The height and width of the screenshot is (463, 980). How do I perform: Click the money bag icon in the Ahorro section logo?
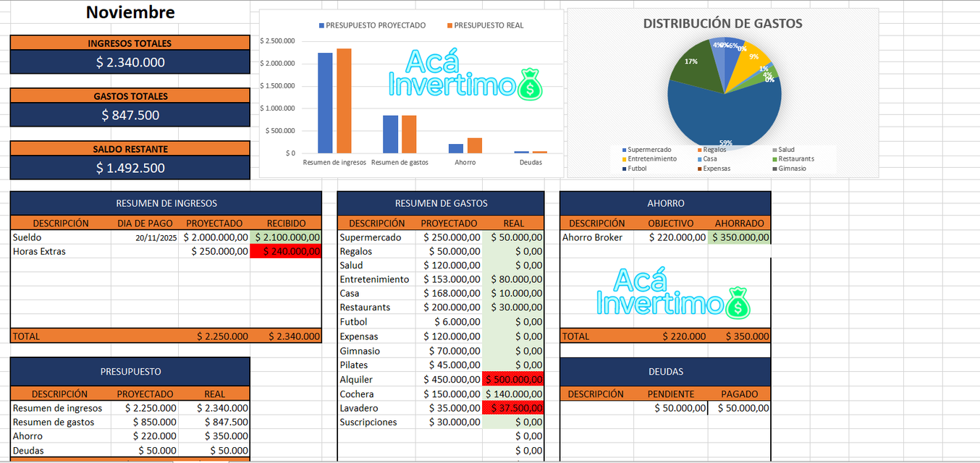pos(737,302)
